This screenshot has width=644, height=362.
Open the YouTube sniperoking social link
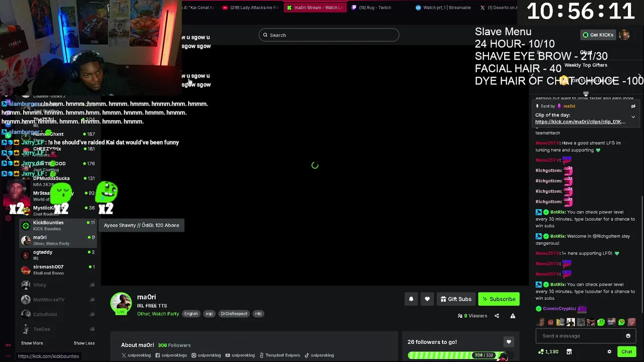[x=240, y=355]
